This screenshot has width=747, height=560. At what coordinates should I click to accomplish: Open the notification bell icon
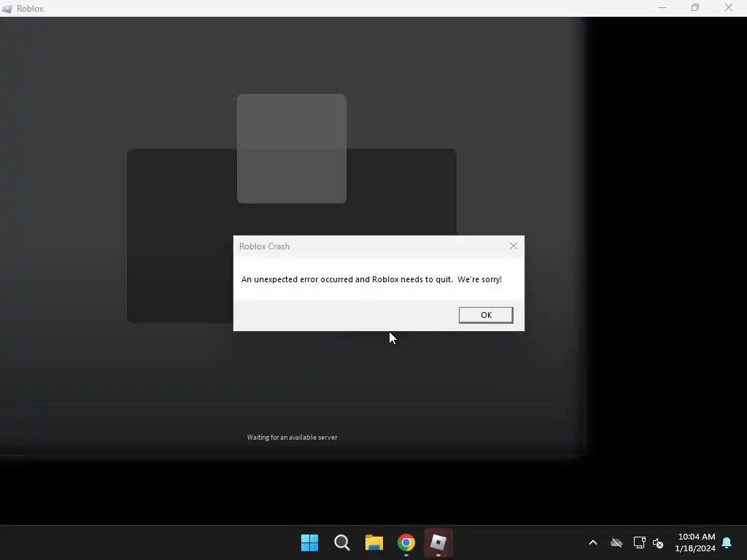point(727,542)
